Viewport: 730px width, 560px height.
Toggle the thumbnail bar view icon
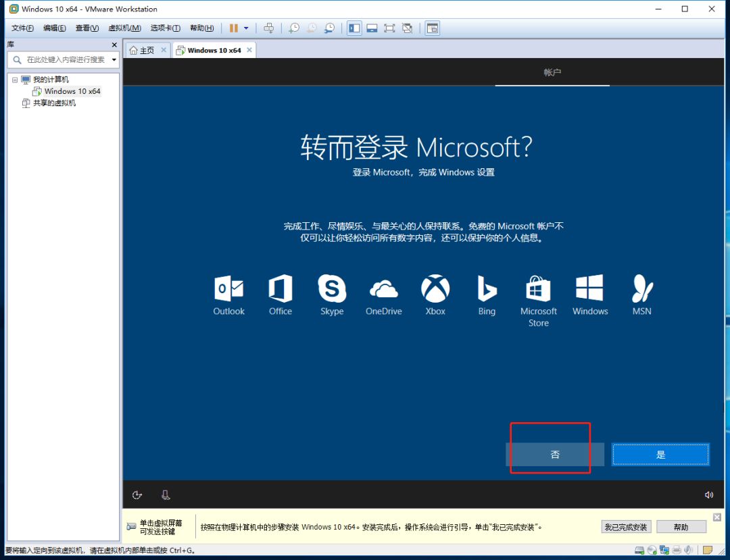tap(372, 28)
